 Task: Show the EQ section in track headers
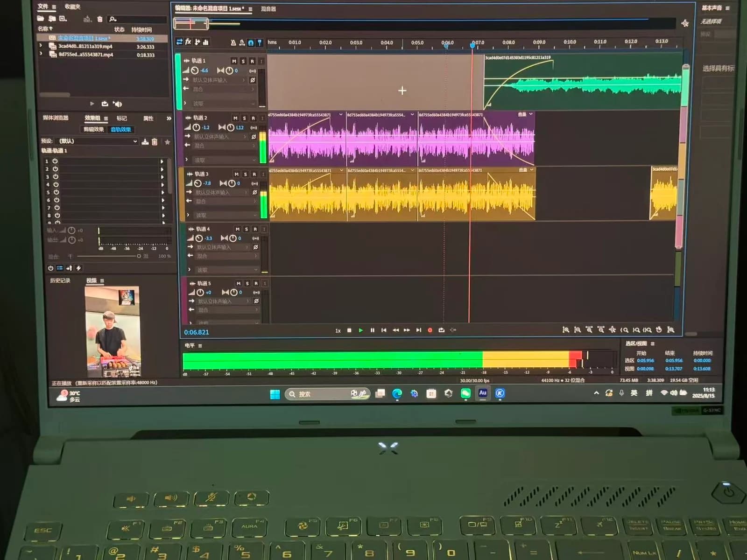tap(205, 42)
